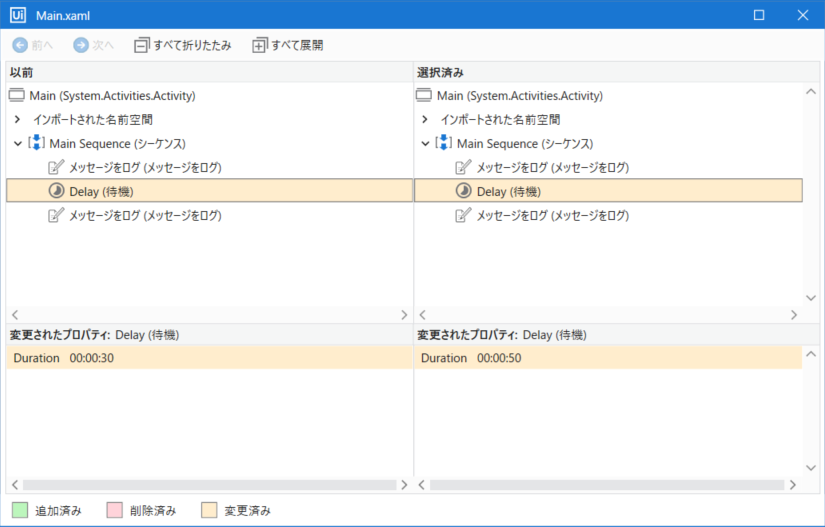Click Main activity icon in 選択済み pane

pos(424,96)
